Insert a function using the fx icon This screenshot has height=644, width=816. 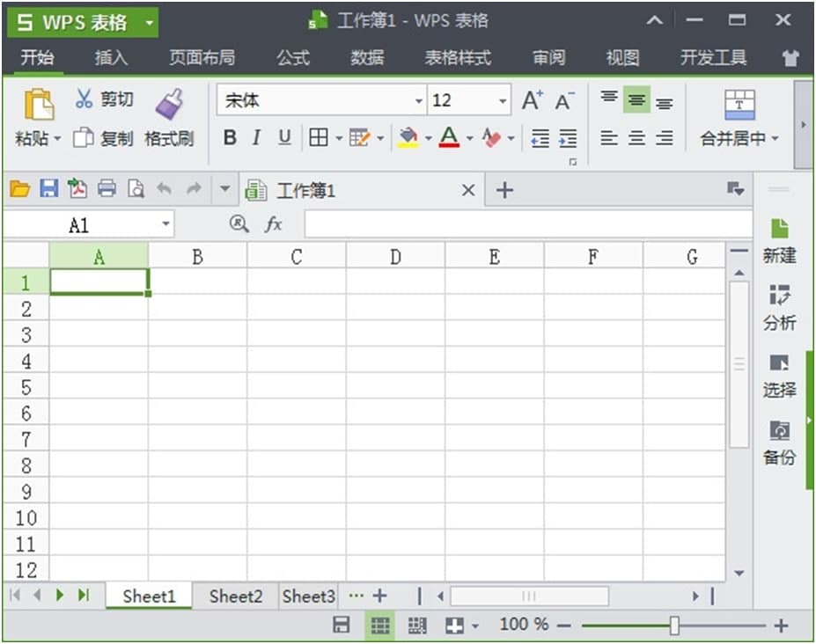click(x=273, y=224)
